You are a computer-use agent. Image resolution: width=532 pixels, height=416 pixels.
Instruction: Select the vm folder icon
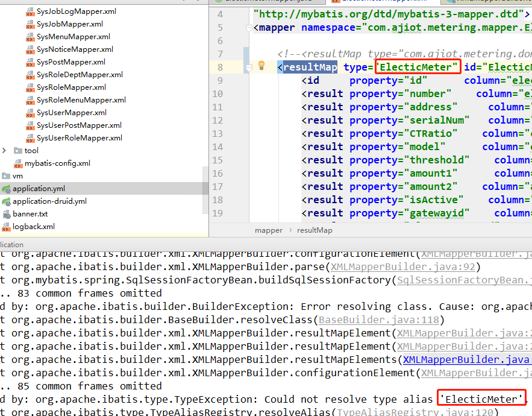click(x=6, y=176)
